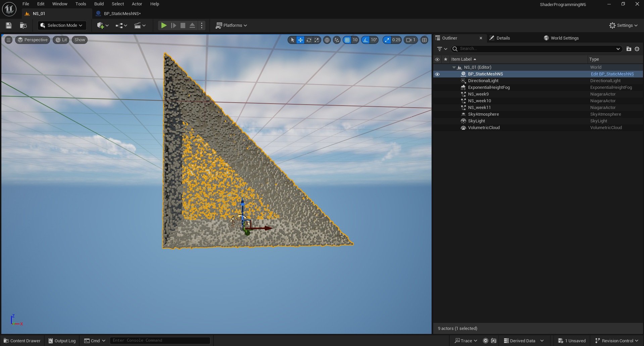This screenshot has width=644, height=346.
Task: Open play mode options three-dot menu
Action: pos(202,25)
